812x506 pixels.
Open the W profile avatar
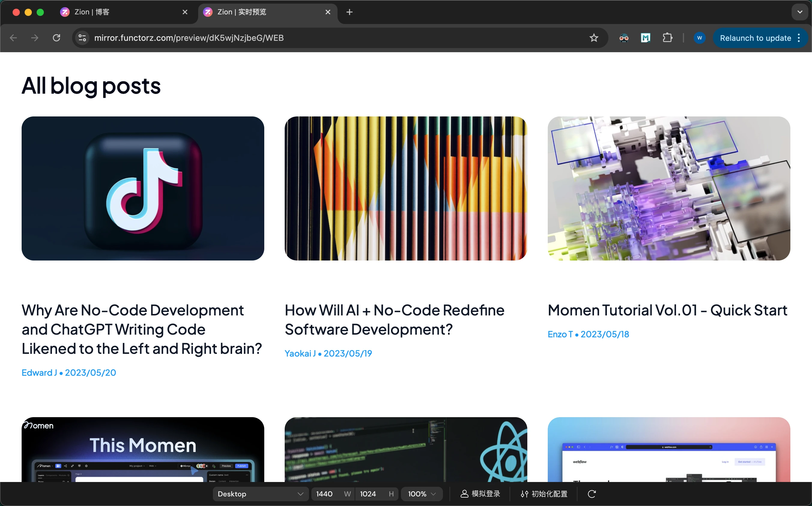click(x=699, y=38)
